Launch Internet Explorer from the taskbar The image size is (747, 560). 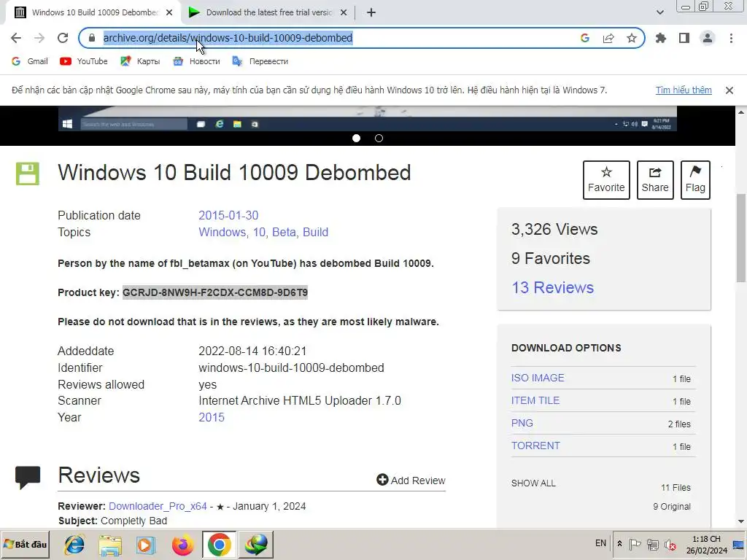tap(74, 545)
